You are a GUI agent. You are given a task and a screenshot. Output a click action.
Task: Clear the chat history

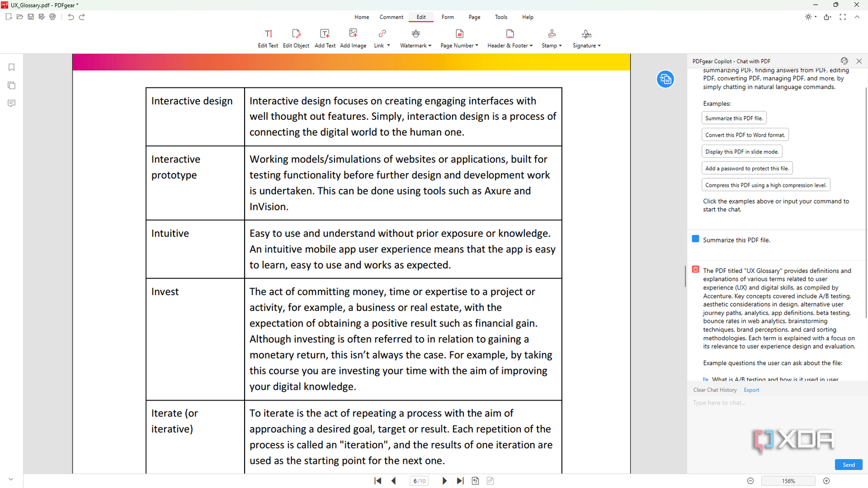(x=715, y=390)
